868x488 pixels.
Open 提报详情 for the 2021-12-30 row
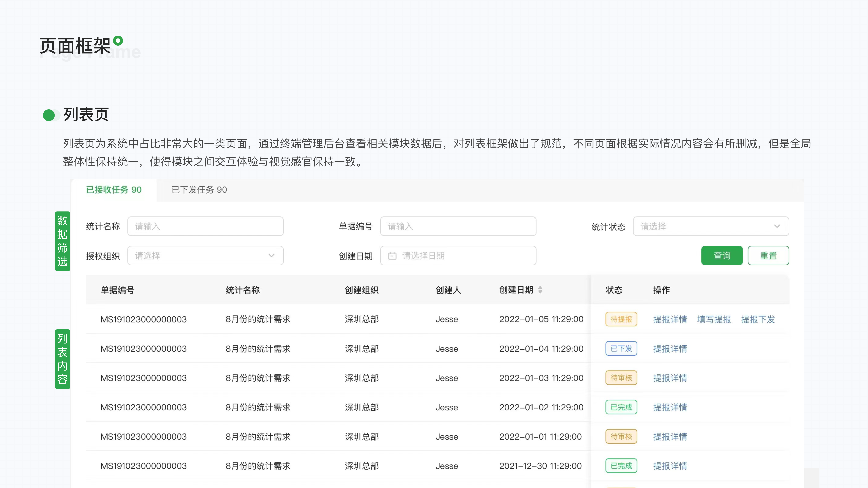[670, 466]
